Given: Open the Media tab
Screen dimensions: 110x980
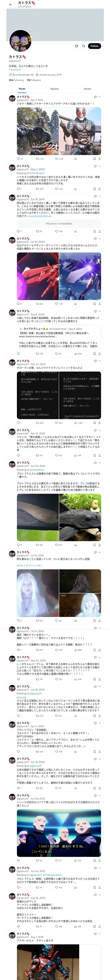Looking at the screenshot, I should tap(88, 89).
